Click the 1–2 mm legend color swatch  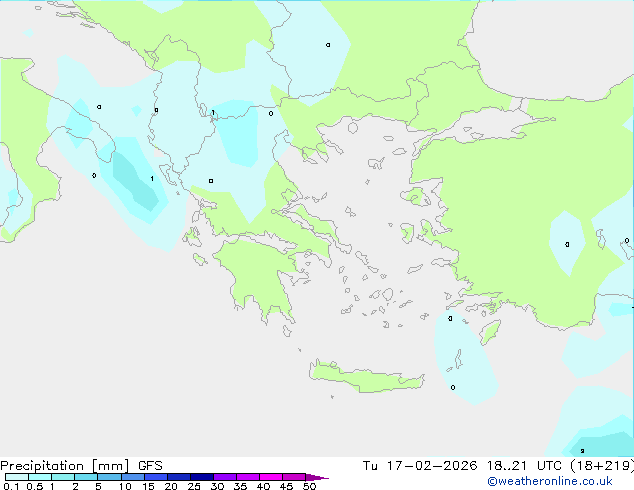pyautogui.click(x=63, y=477)
